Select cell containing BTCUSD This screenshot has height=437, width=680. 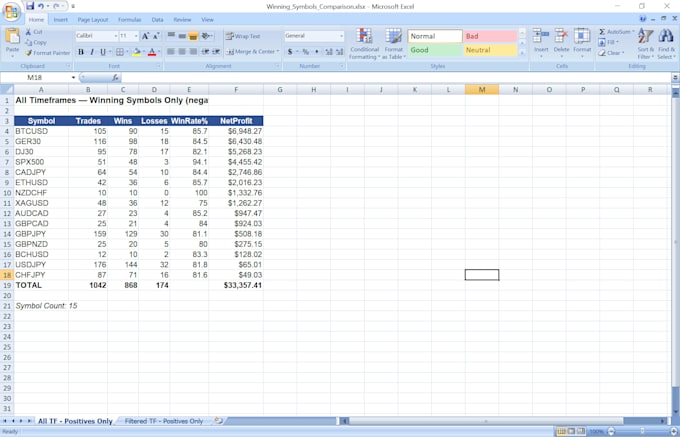[41, 131]
